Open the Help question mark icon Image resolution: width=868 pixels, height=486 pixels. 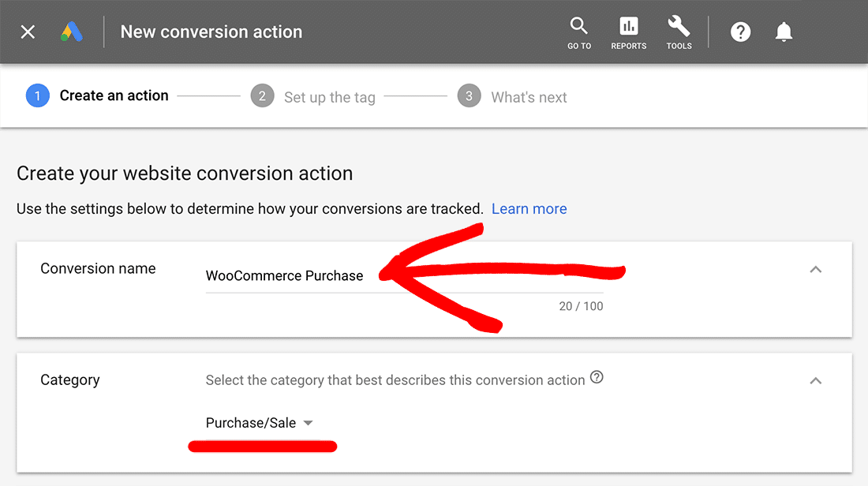(x=740, y=32)
